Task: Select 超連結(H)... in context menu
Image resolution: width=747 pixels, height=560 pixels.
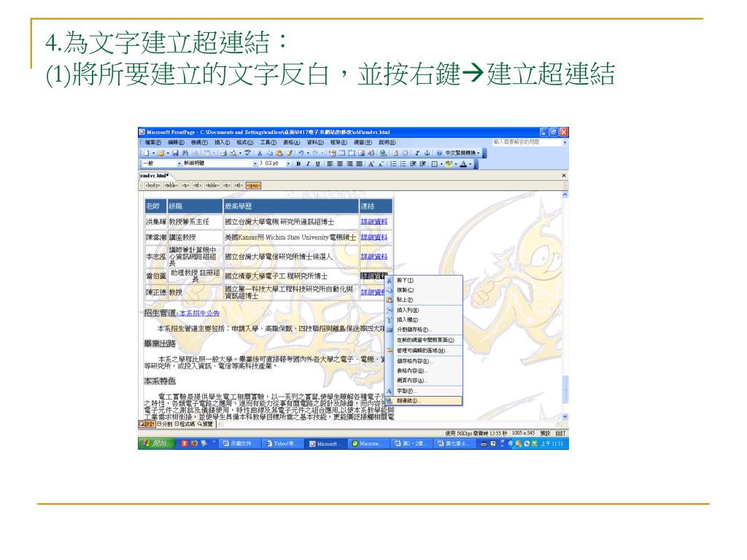Action: [424, 401]
